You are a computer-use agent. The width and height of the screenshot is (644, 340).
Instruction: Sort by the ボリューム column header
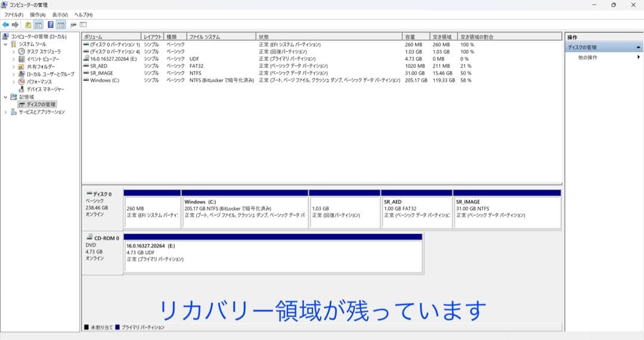point(112,36)
